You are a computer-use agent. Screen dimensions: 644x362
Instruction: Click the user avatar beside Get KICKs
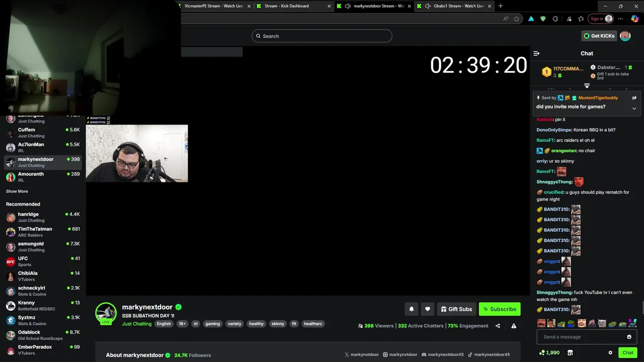[625, 36]
